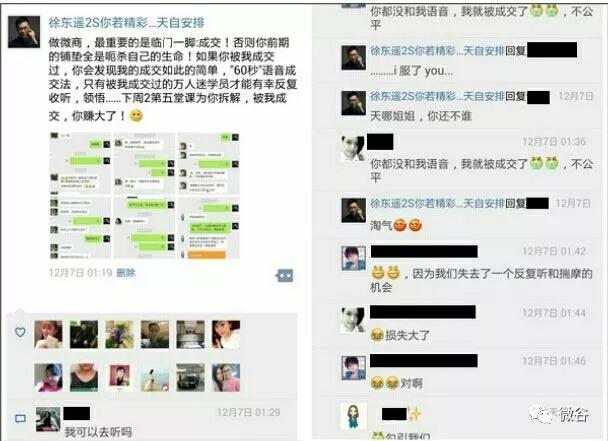Open the first chat screenshot thumbnail in the post

click(80, 163)
